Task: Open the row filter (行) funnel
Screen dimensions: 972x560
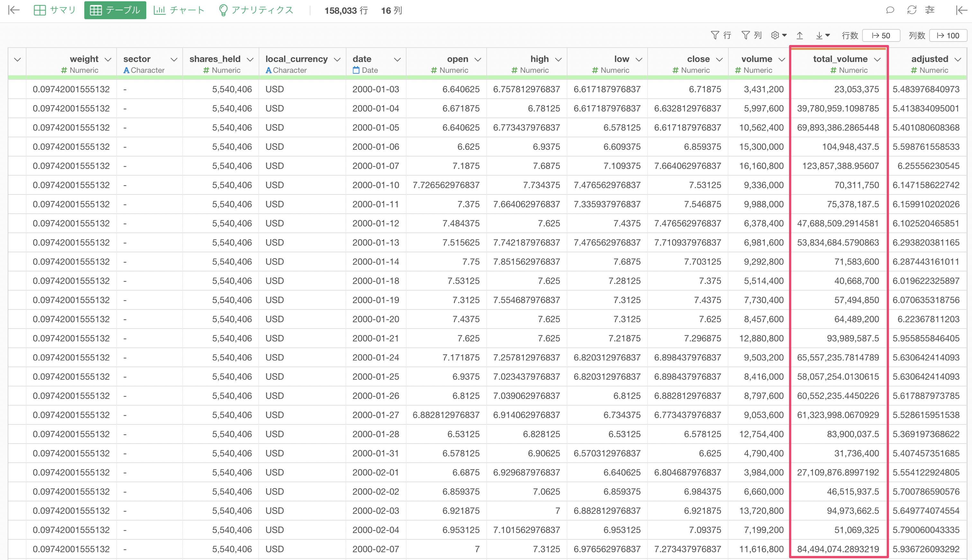Action: [x=721, y=35]
